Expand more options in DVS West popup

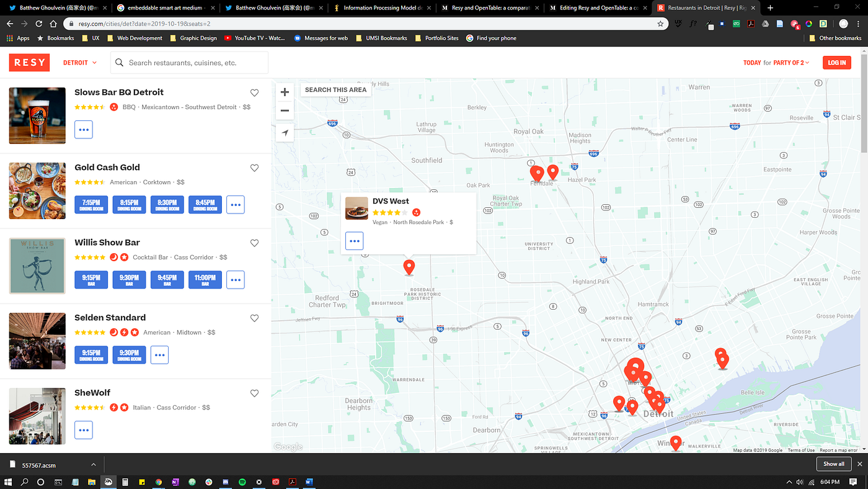coord(354,241)
